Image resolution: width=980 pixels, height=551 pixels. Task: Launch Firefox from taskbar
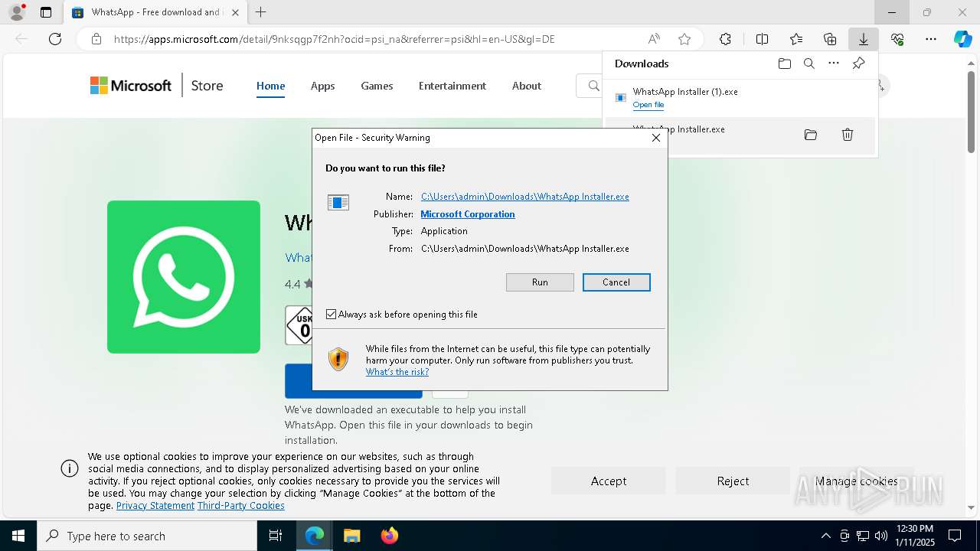(x=390, y=536)
